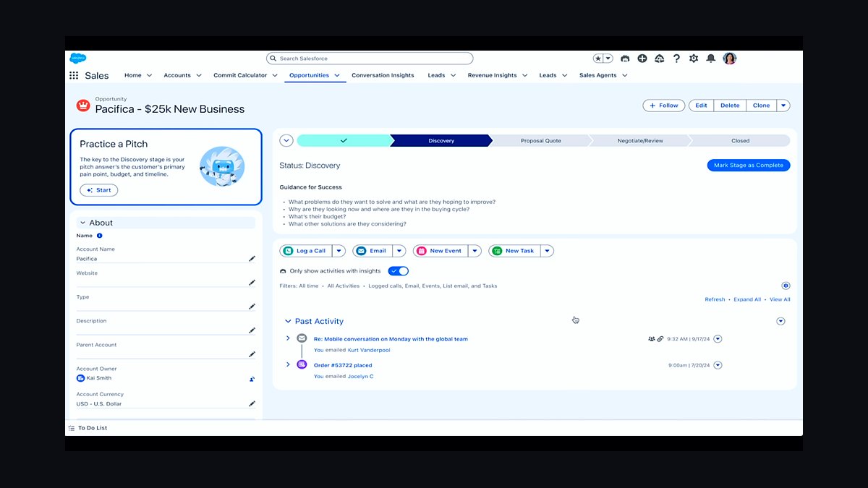The width and height of the screenshot is (868, 488).
Task: Open the Email button dropdown arrow
Action: pos(399,251)
